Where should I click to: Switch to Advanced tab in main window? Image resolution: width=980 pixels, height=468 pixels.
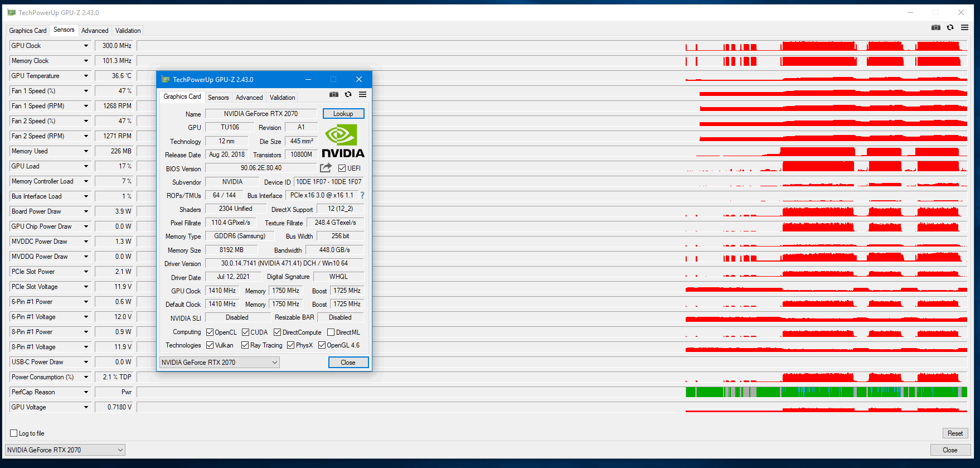[x=95, y=31]
